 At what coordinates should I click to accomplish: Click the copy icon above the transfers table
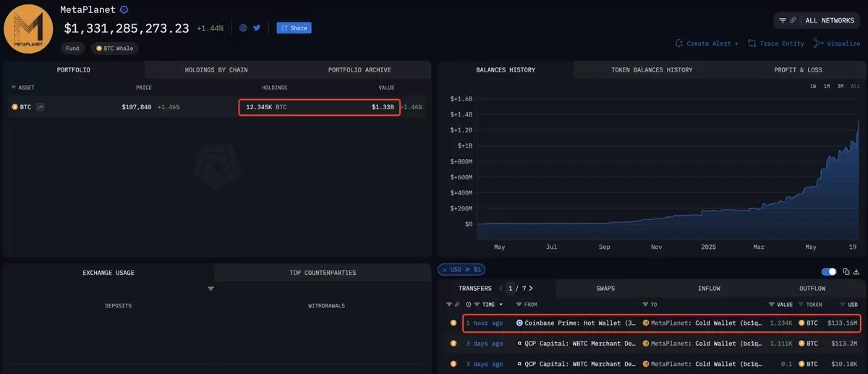coord(846,271)
